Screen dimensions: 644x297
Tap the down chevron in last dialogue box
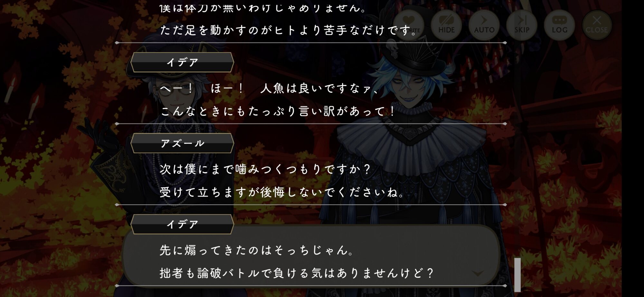point(478,274)
